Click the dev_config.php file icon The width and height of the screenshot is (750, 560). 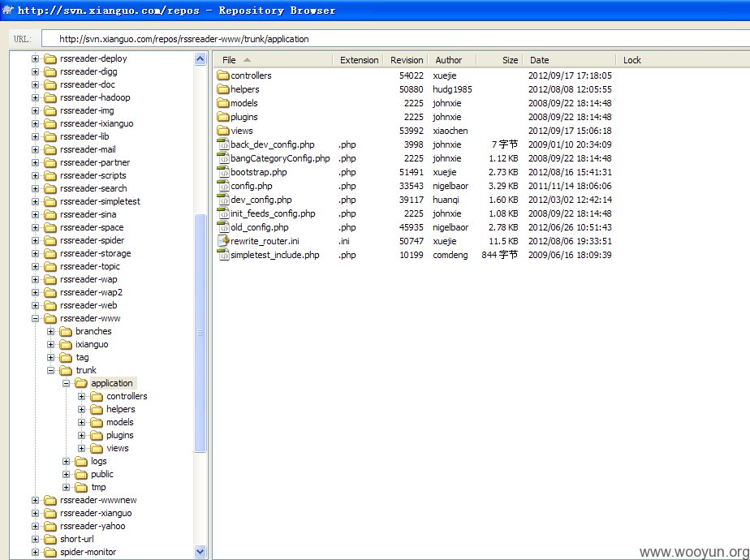(x=223, y=200)
